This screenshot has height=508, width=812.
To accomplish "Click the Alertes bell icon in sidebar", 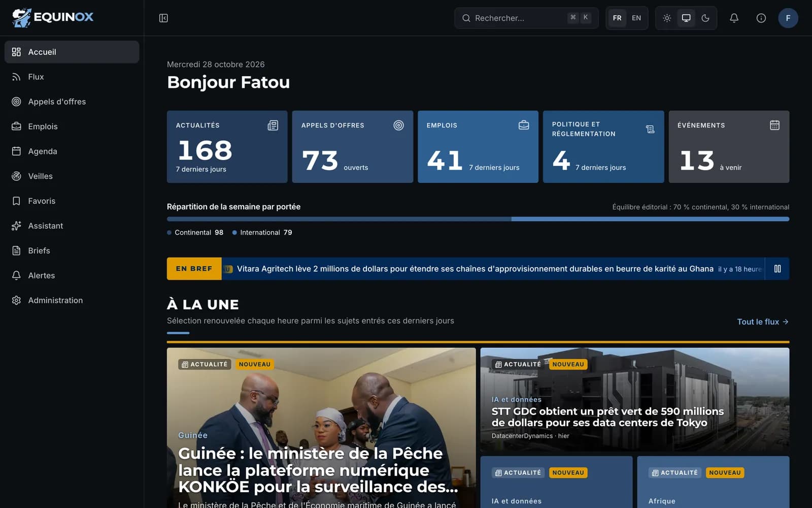I will 16,275.
